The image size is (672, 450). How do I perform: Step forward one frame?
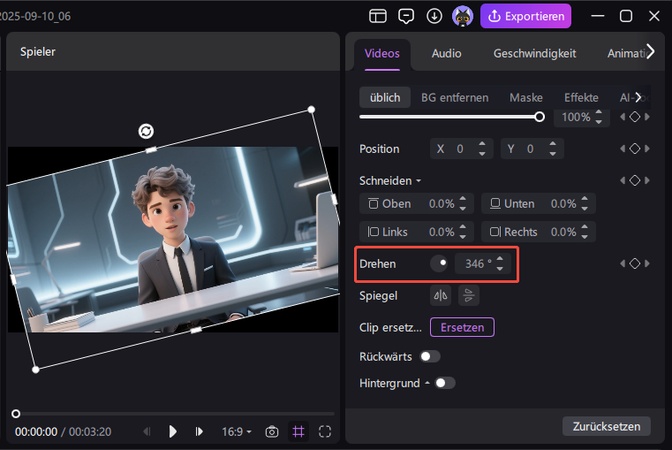(199, 432)
